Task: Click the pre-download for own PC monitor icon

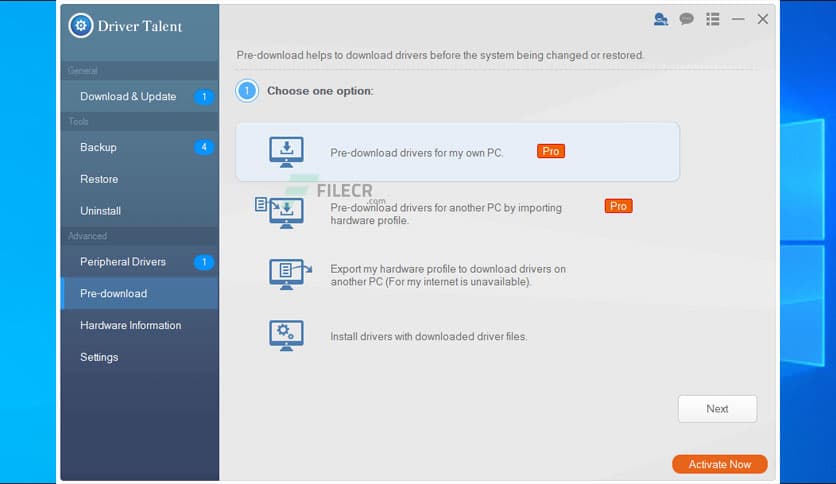Action: point(286,152)
